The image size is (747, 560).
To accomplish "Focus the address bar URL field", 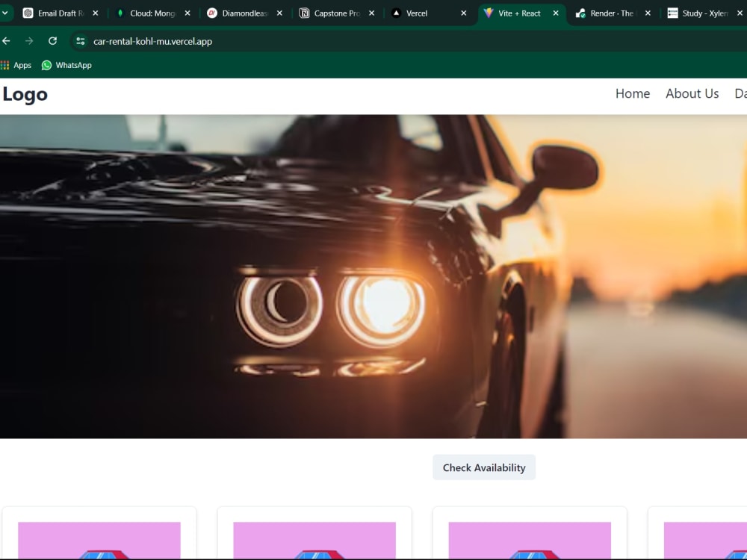I will pyautogui.click(x=409, y=41).
